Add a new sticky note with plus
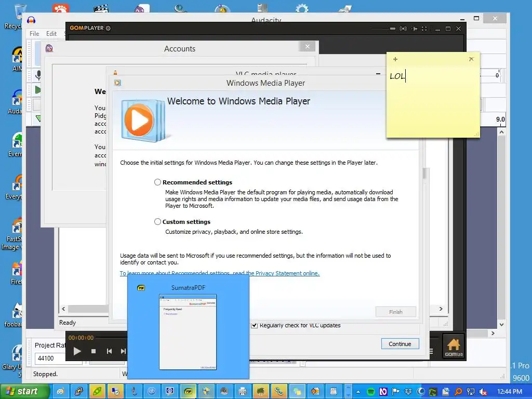The height and width of the screenshot is (399, 532). tap(395, 59)
